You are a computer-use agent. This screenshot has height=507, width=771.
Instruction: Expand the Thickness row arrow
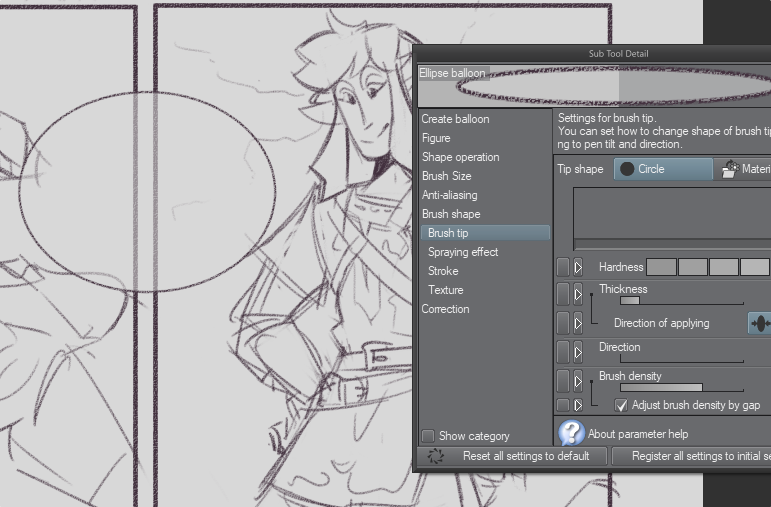(x=578, y=294)
